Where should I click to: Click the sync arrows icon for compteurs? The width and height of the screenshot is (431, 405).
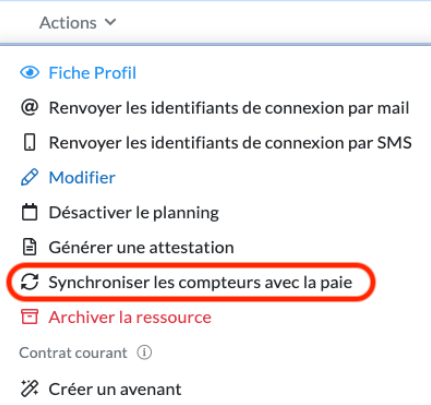[x=30, y=282]
